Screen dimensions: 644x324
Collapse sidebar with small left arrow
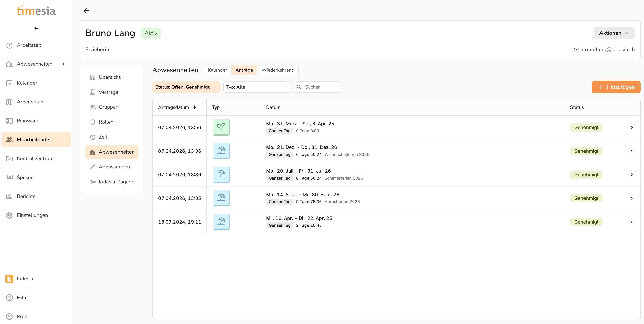[36, 28]
